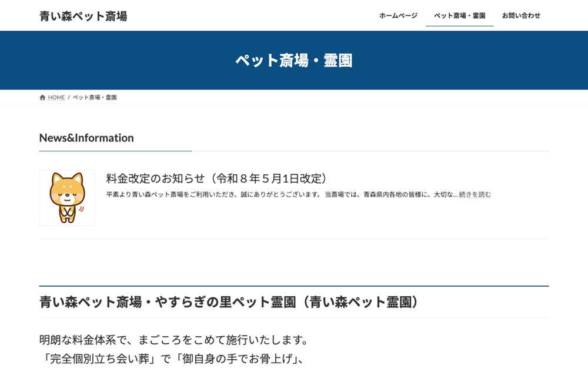Viewport: 588px width, 368px height.
Task: Click the bowing dog thumbnail image
Action: tap(67, 198)
